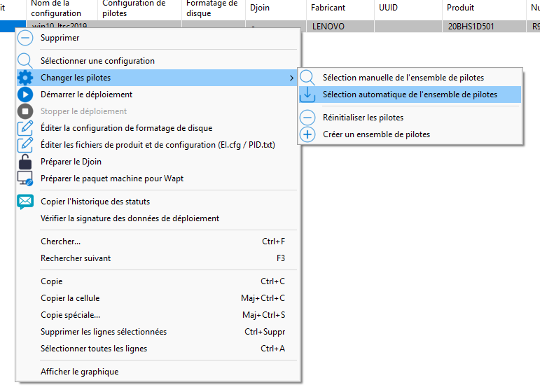Click the monitor icon for Wapt machine package
Screen dimensions: 540x392
25,178
